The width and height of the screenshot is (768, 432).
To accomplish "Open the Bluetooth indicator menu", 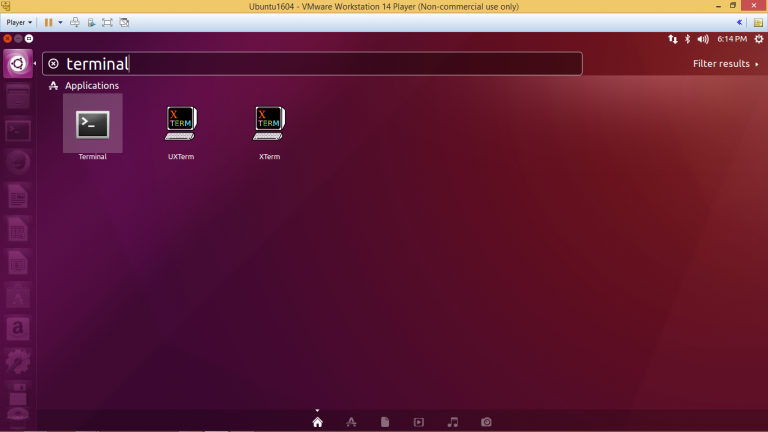I will (x=688, y=39).
